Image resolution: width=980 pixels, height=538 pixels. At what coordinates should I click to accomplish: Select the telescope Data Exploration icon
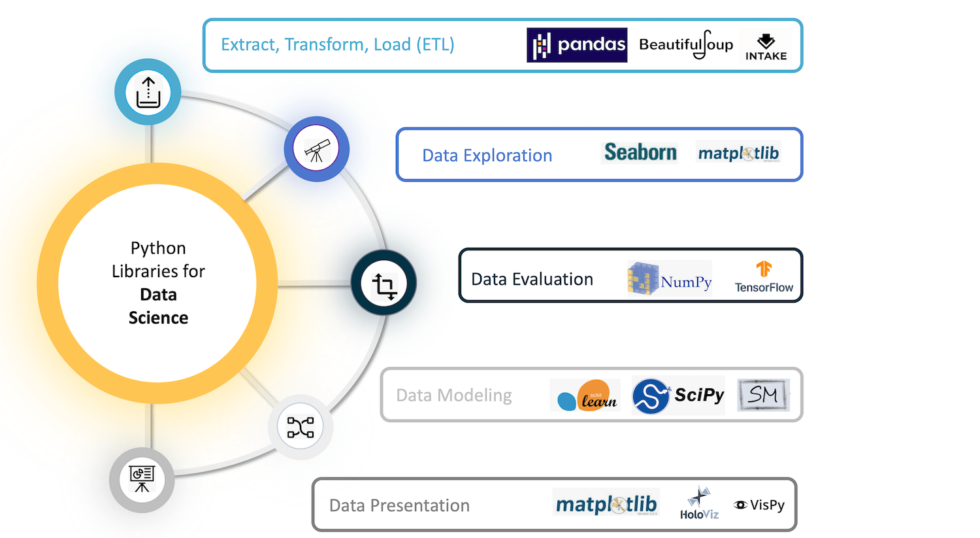pyautogui.click(x=317, y=149)
